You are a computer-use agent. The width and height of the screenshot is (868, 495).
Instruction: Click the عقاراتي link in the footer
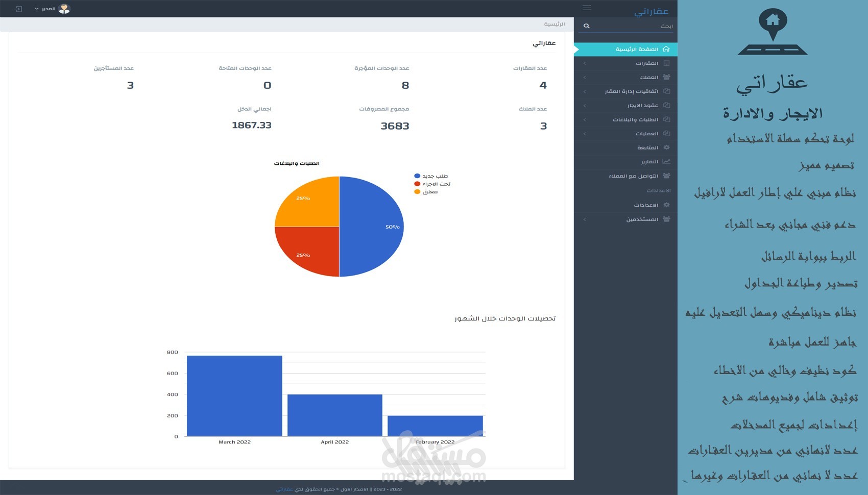[284, 489]
